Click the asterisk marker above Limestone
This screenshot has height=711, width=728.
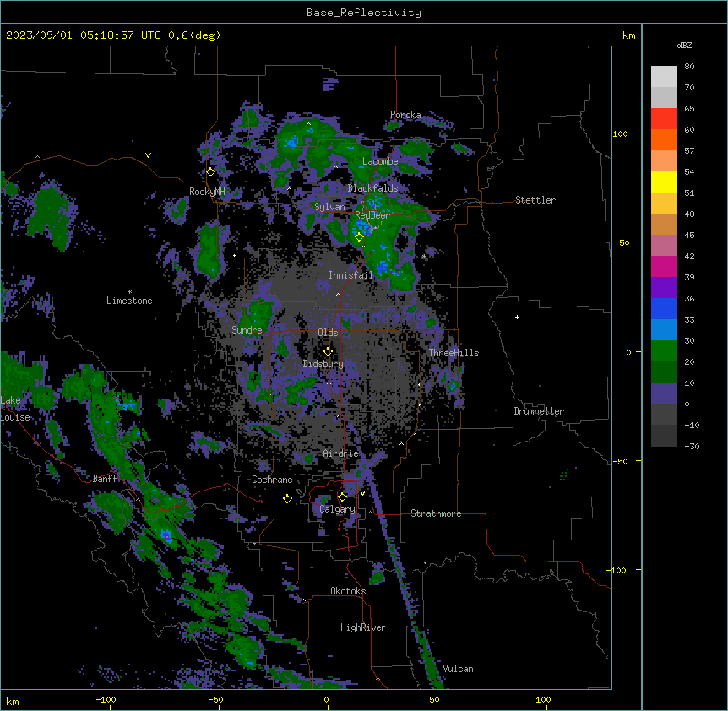(129, 292)
